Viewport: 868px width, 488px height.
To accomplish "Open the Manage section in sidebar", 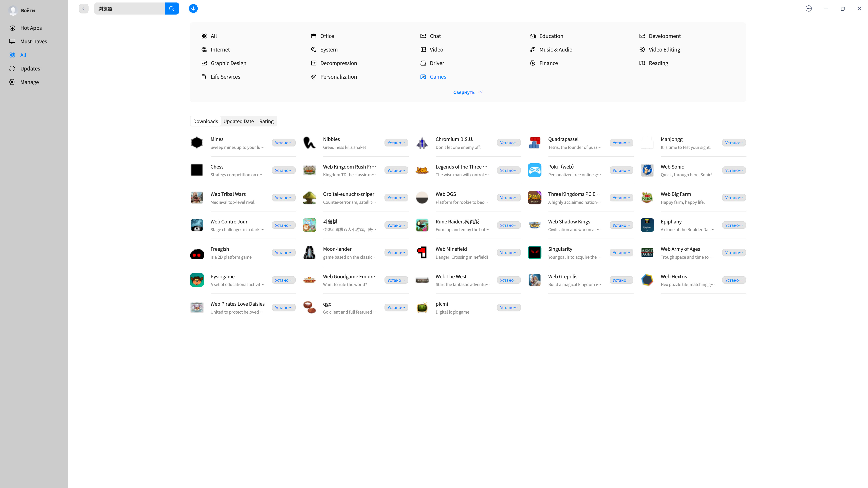I will [x=29, y=82].
